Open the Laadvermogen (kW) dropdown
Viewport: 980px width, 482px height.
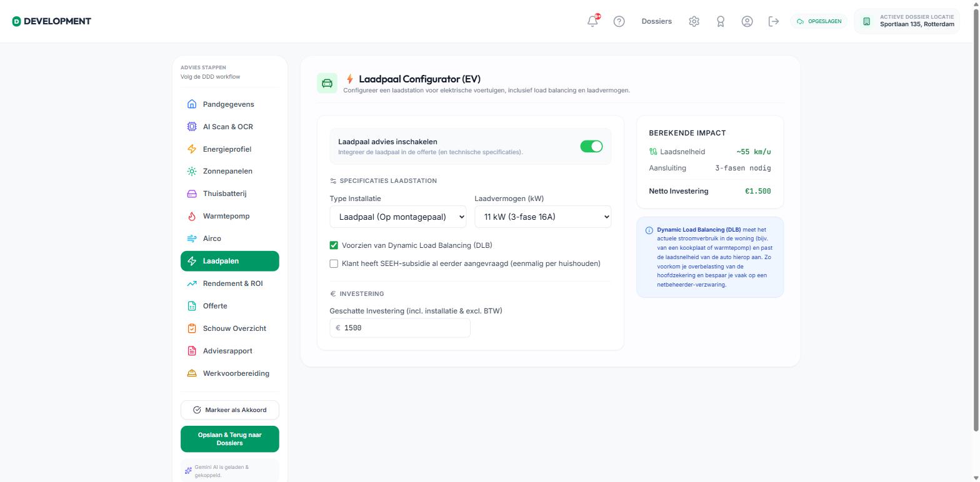[x=542, y=217]
